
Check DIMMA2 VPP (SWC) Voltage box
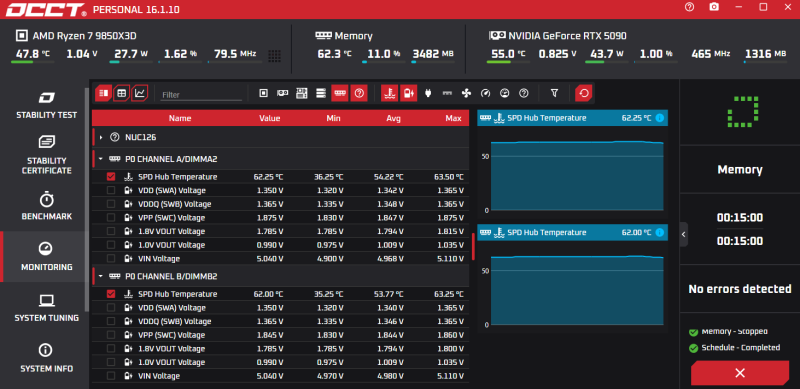tap(111, 218)
